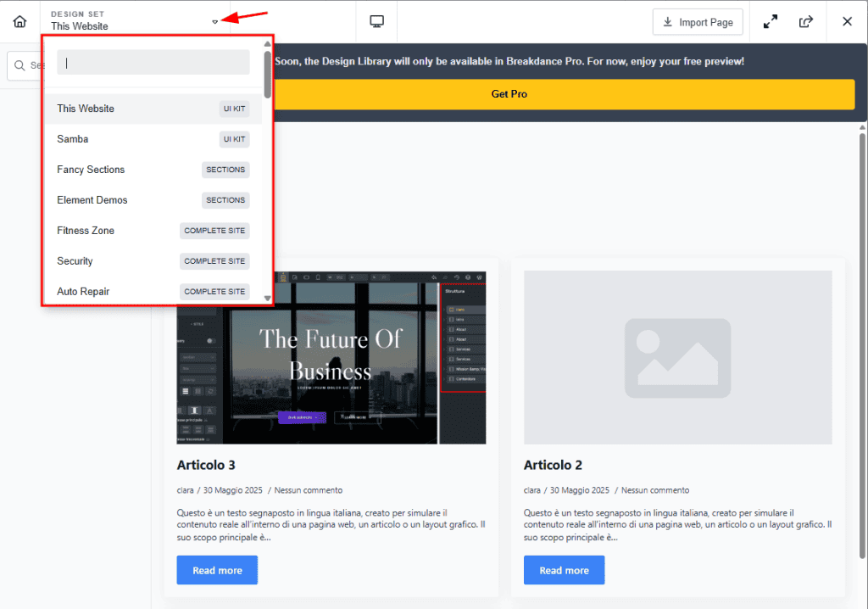This screenshot has width=868, height=609.
Task: Pick Fitness Zone complete site
Action: coord(153,231)
